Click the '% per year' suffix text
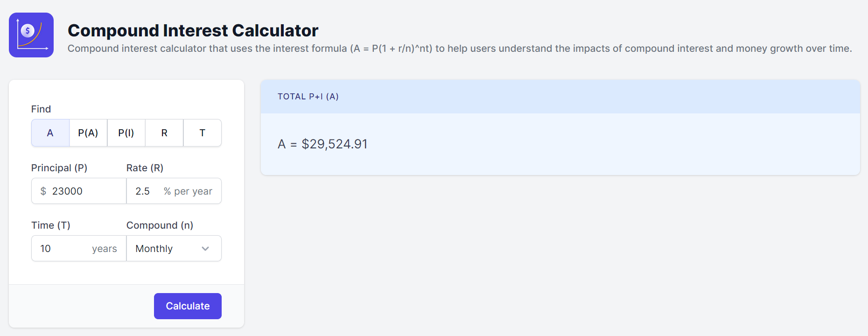 188,191
